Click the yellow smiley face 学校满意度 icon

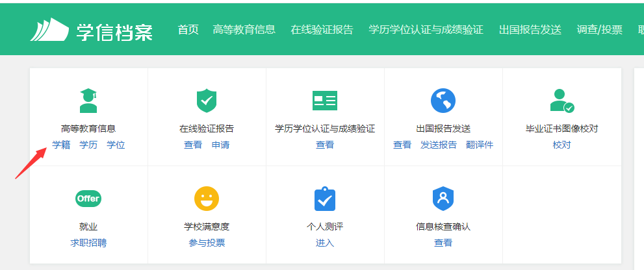(x=207, y=199)
